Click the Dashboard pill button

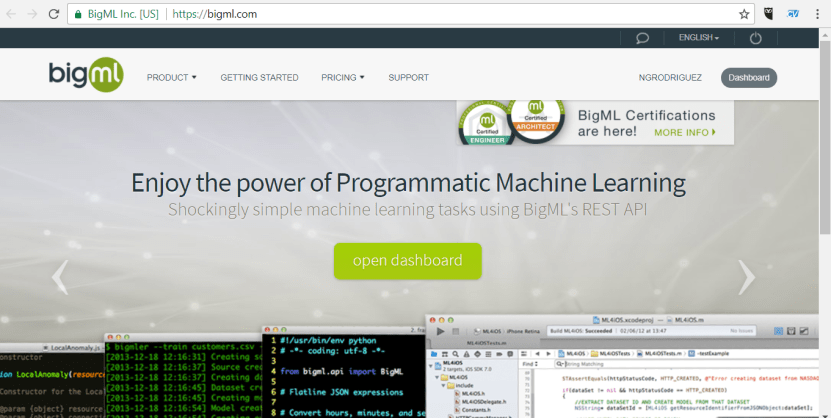[748, 77]
